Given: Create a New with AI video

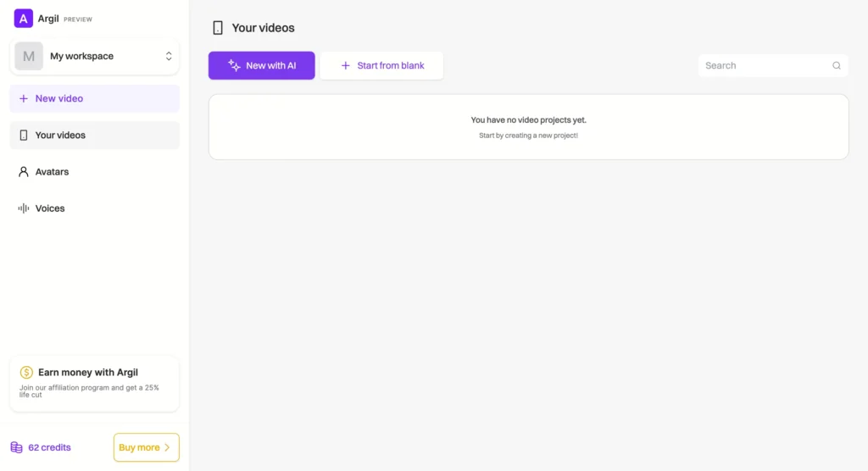Looking at the screenshot, I should (261, 65).
